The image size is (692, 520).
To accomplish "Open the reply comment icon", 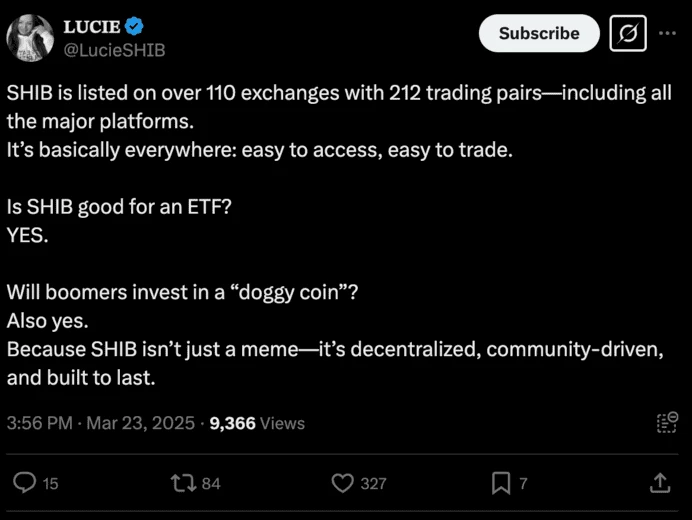I will click(25, 483).
